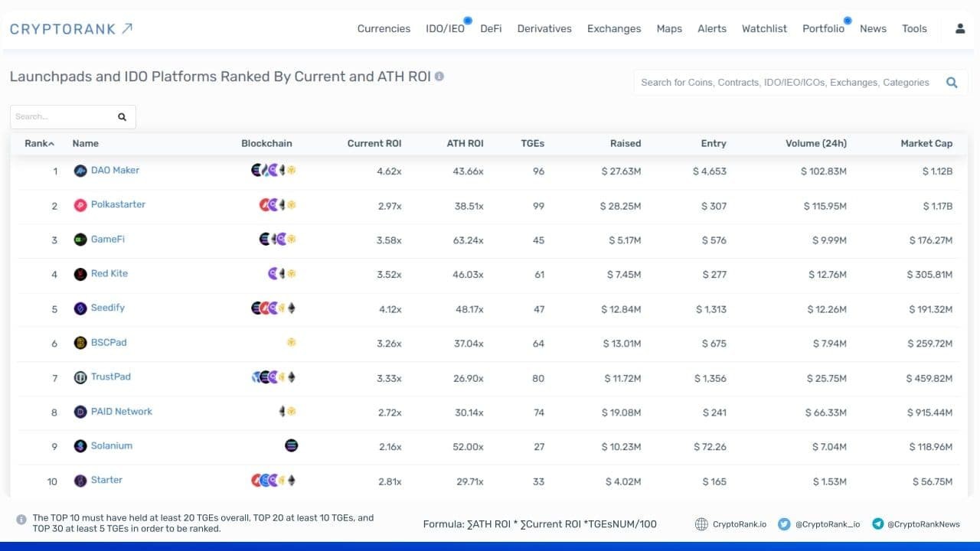This screenshot has height=551, width=980.
Task: Click the DAO Maker logo icon
Action: pos(80,171)
